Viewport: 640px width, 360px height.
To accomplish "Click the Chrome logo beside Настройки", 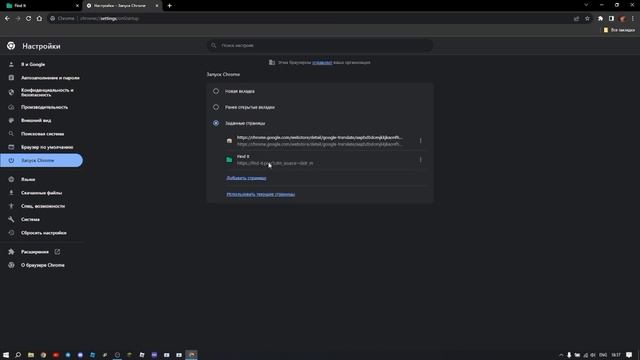I will [11, 46].
